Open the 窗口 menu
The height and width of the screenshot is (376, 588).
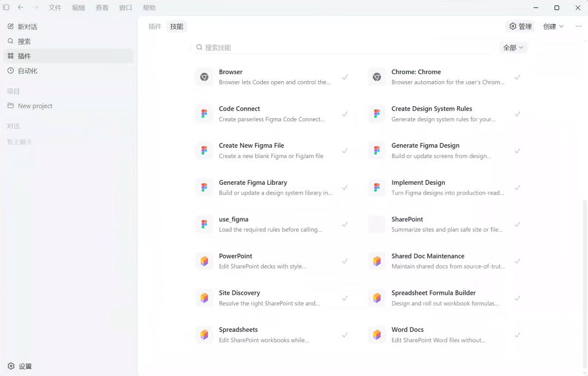(126, 8)
